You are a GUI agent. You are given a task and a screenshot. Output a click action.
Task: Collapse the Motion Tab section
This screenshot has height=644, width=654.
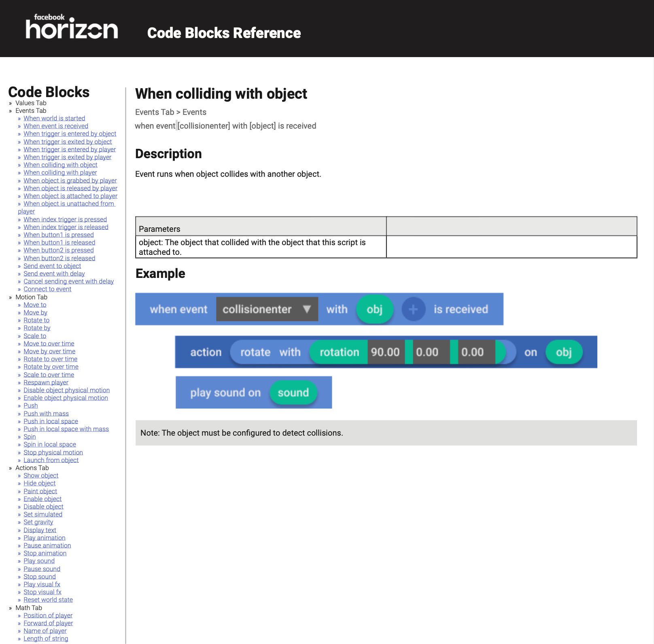pyautogui.click(x=31, y=297)
